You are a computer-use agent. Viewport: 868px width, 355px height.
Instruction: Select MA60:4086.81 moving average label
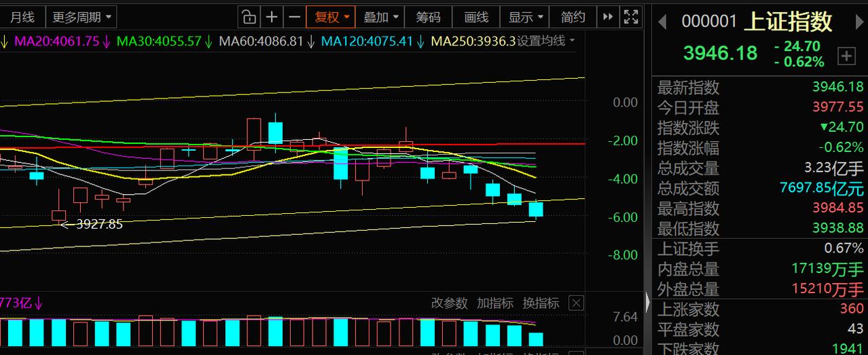pyautogui.click(x=261, y=41)
